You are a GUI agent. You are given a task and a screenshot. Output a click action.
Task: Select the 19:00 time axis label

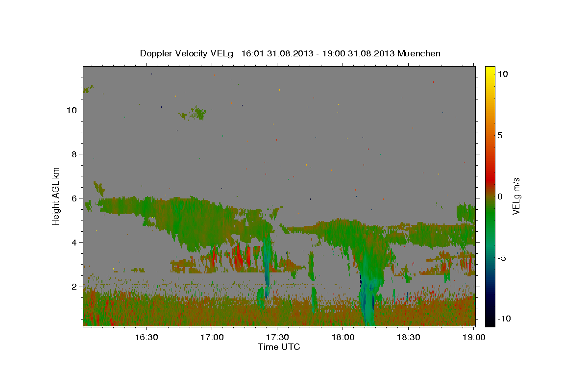click(x=474, y=337)
